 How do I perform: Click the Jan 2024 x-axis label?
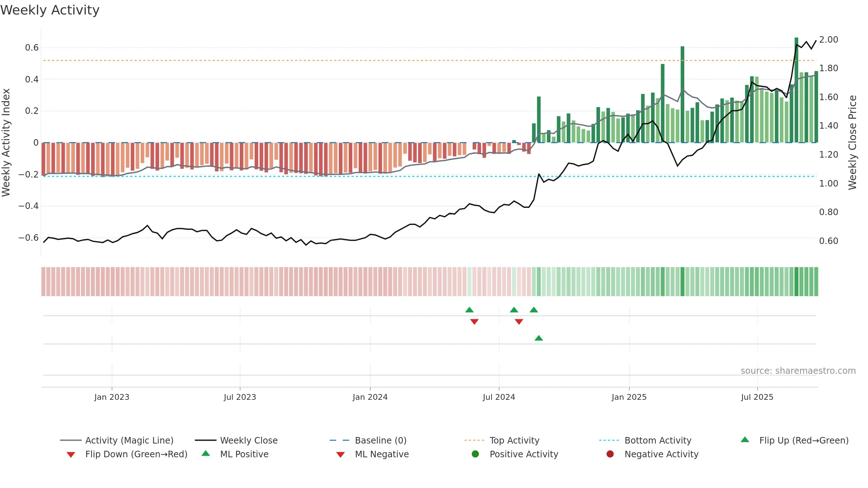pyautogui.click(x=370, y=397)
